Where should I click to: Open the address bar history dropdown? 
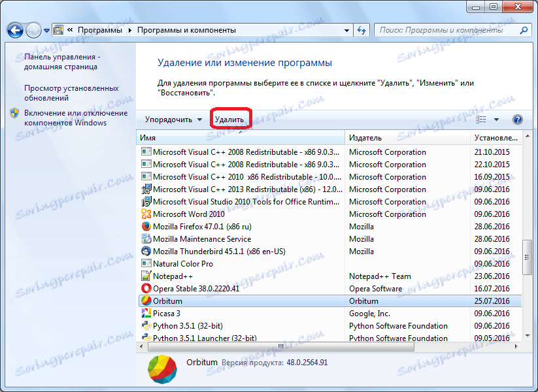[x=347, y=31]
